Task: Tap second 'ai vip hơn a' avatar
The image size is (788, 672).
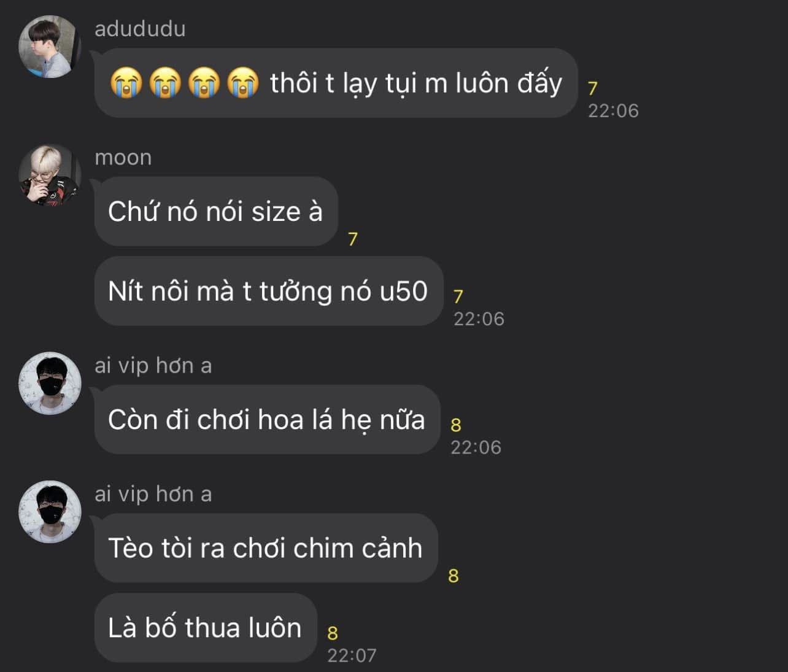Action: coord(50,512)
